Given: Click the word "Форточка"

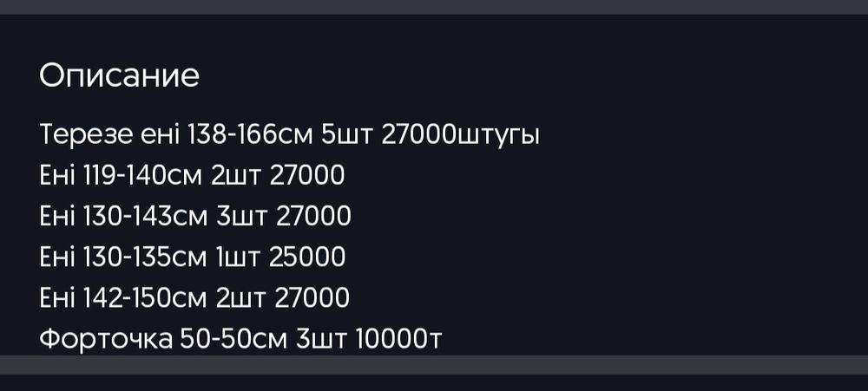Looking at the screenshot, I should coord(106,339).
